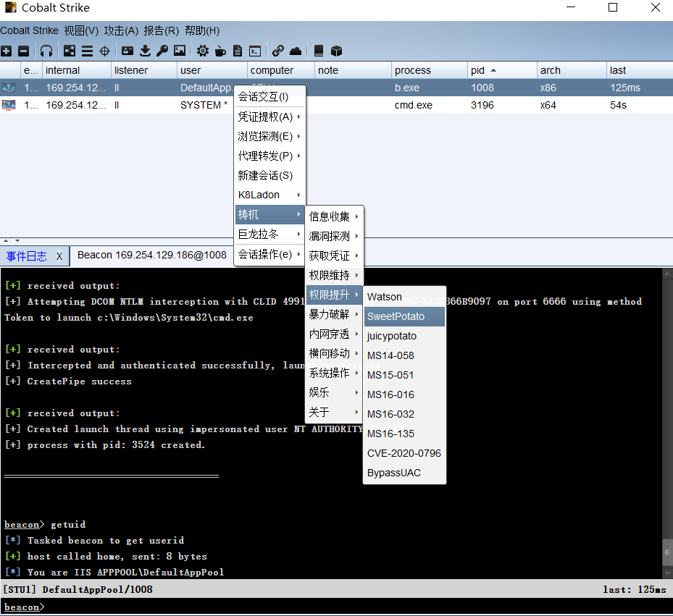Open the 视图(V) menu

(81, 31)
